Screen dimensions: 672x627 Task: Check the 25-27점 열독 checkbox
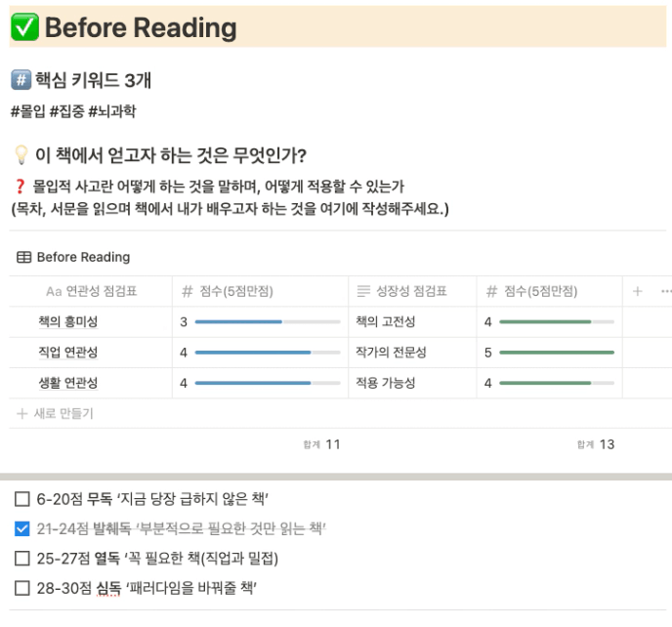(x=22, y=559)
